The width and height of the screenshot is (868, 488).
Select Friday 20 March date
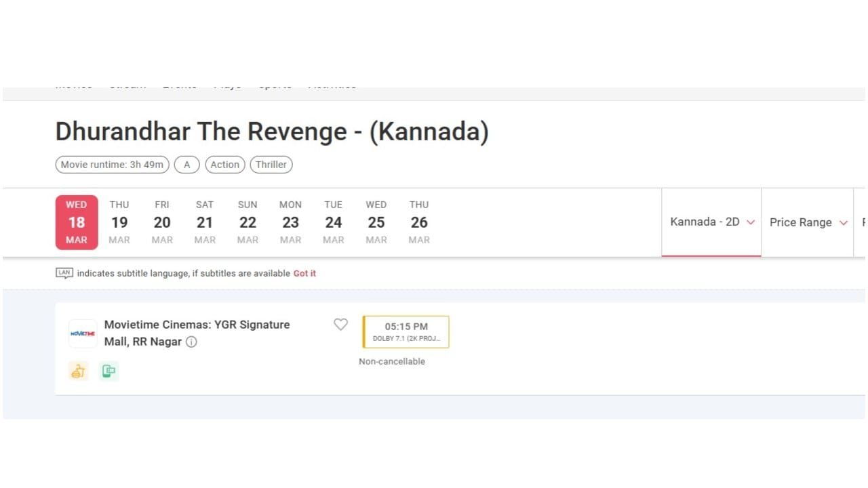click(x=162, y=222)
